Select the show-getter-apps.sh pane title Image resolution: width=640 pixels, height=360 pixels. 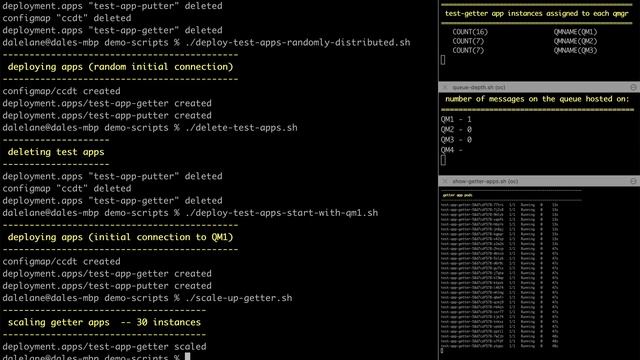(485, 181)
